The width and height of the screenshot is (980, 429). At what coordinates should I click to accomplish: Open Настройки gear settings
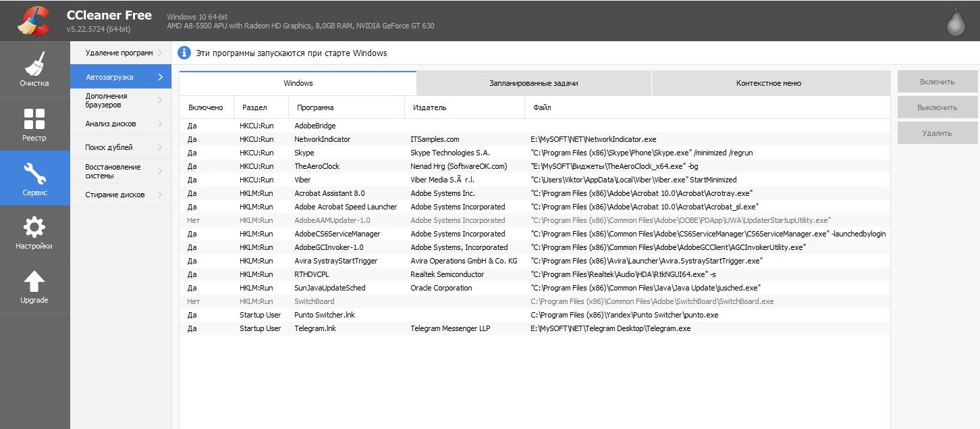click(34, 228)
